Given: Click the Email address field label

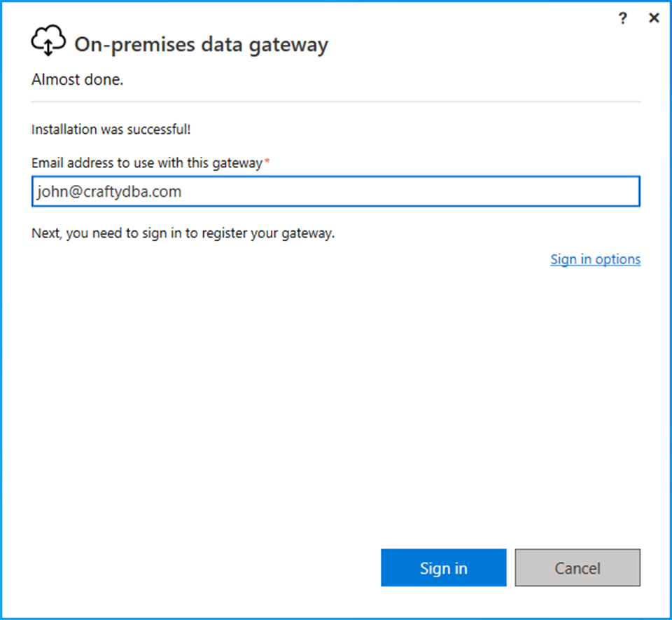Looking at the screenshot, I should click(146, 163).
